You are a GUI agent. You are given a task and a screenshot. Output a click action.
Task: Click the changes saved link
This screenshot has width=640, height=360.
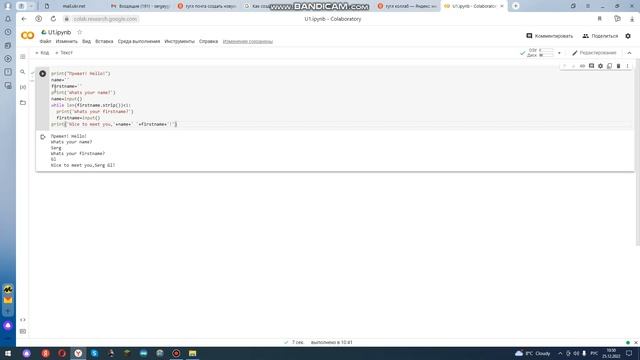(x=248, y=42)
